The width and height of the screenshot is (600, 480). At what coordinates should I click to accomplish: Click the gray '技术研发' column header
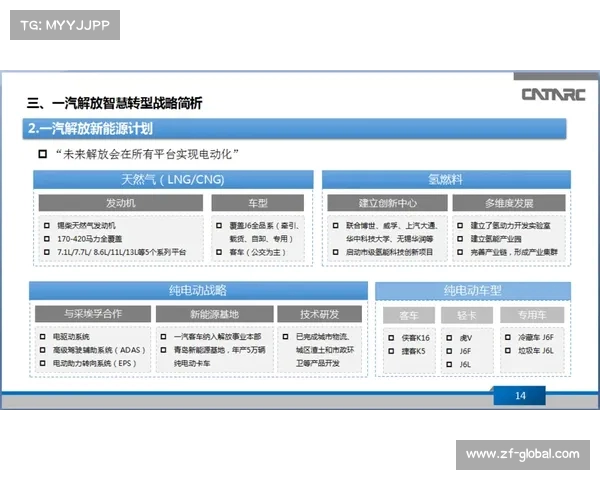tap(320, 314)
